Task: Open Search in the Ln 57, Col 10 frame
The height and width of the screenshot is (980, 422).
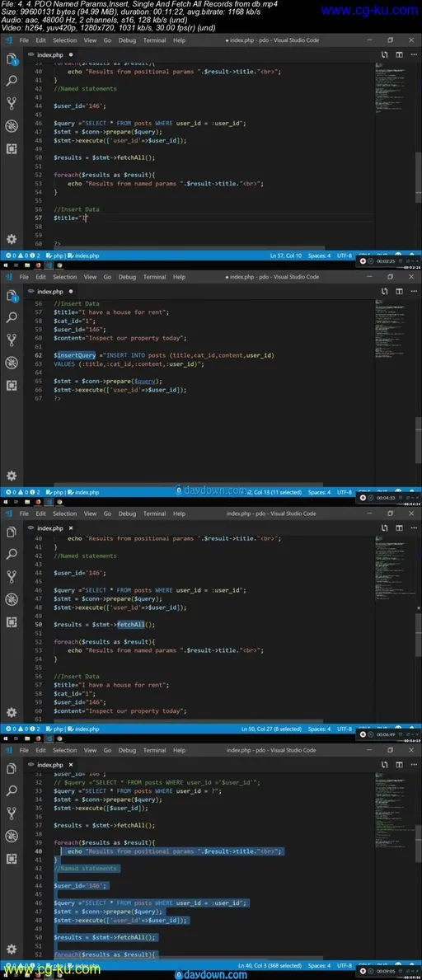Action: pyautogui.click(x=12, y=82)
